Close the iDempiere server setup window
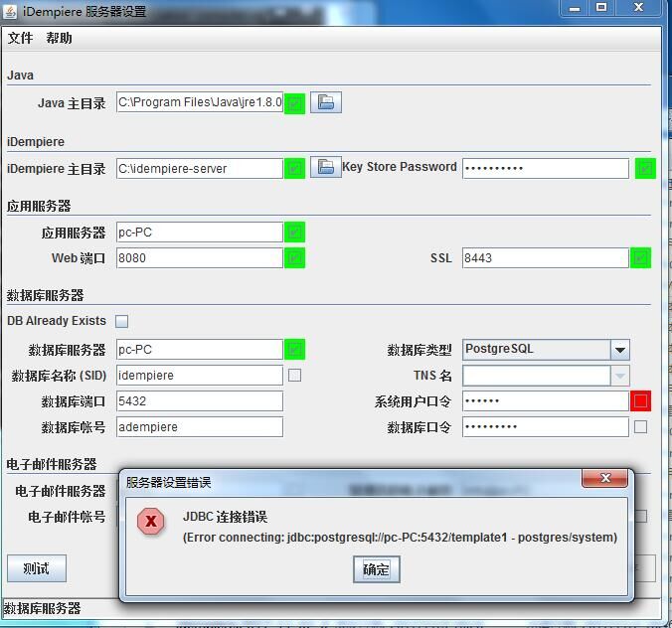 (x=638, y=8)
